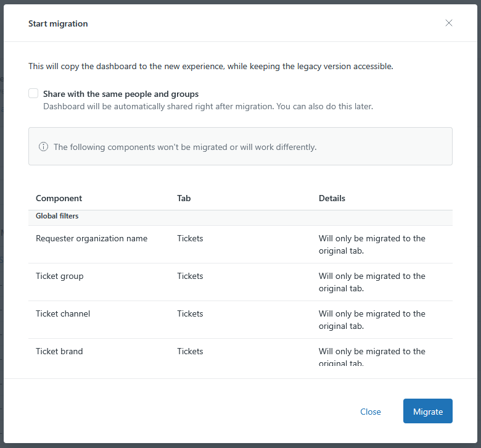
Task: Select the Ticket group component name
Action: pos(60,276)
